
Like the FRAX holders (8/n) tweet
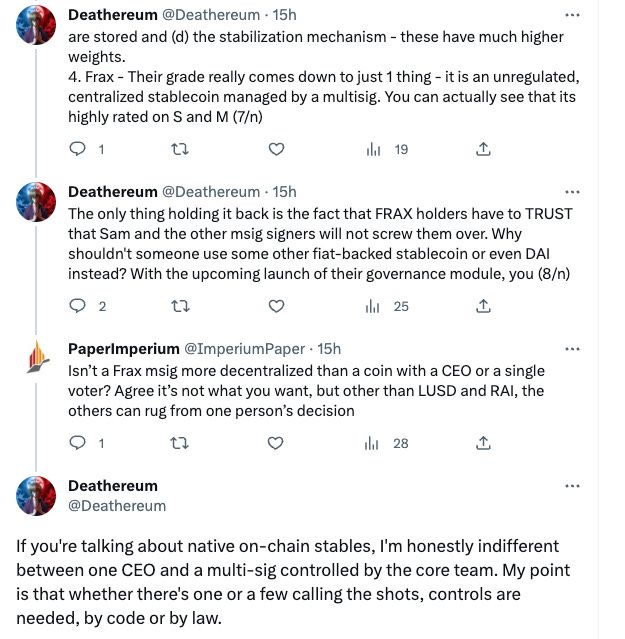(278, 306)
